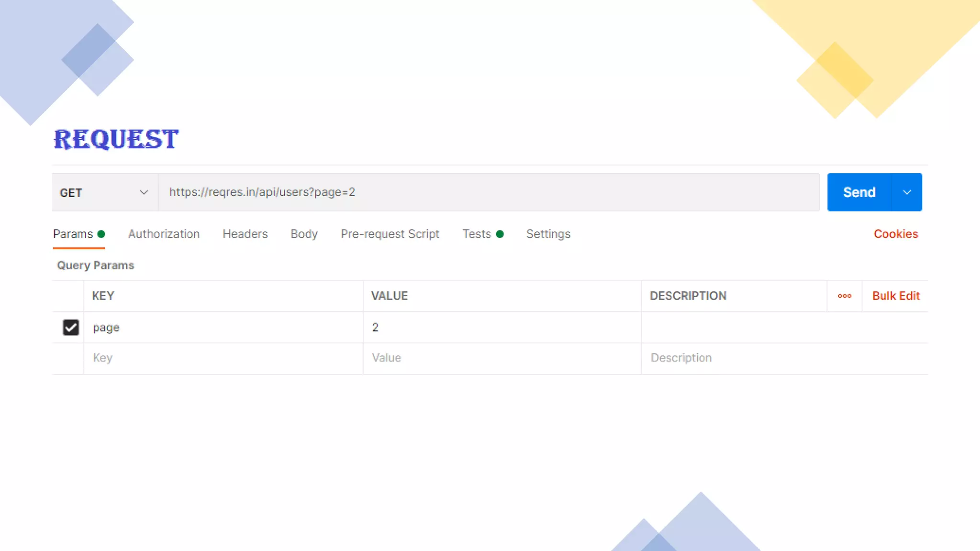980x551 pixels.
Task: Open the GET method dropdown
Action: tap(104, 193)
